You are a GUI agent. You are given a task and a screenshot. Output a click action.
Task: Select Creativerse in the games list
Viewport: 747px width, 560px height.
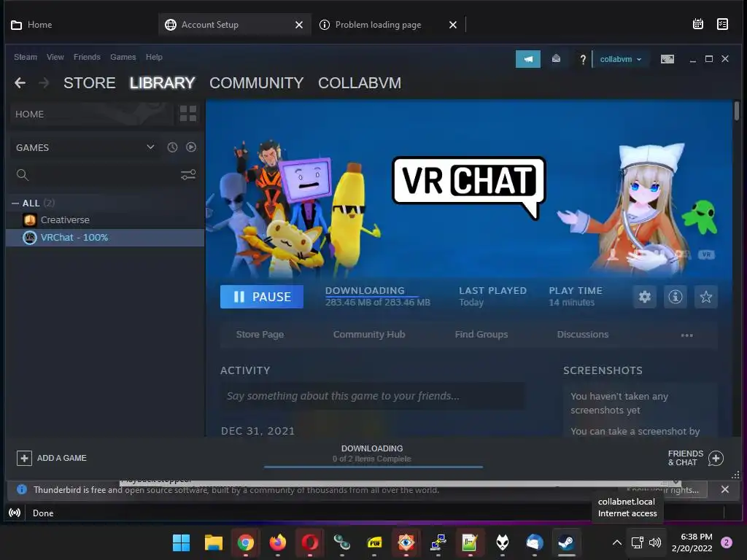[x=105, y=220]
